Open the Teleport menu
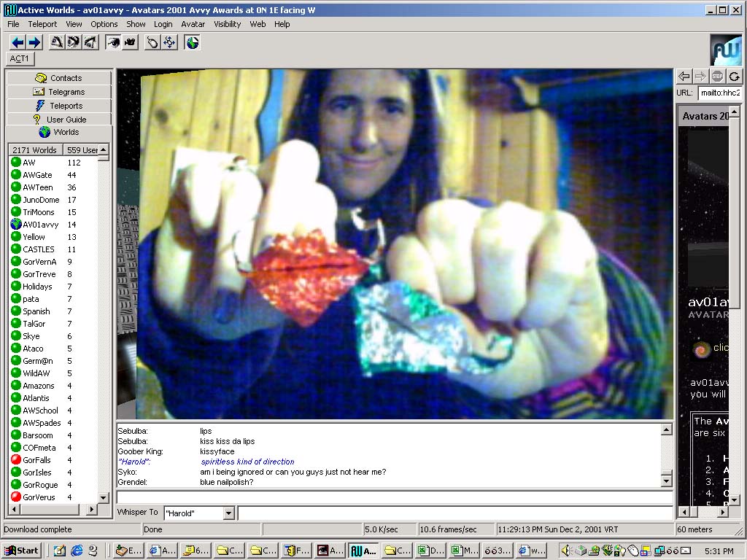This screenshot has width=747, height=560. click(x=42, y=24)
